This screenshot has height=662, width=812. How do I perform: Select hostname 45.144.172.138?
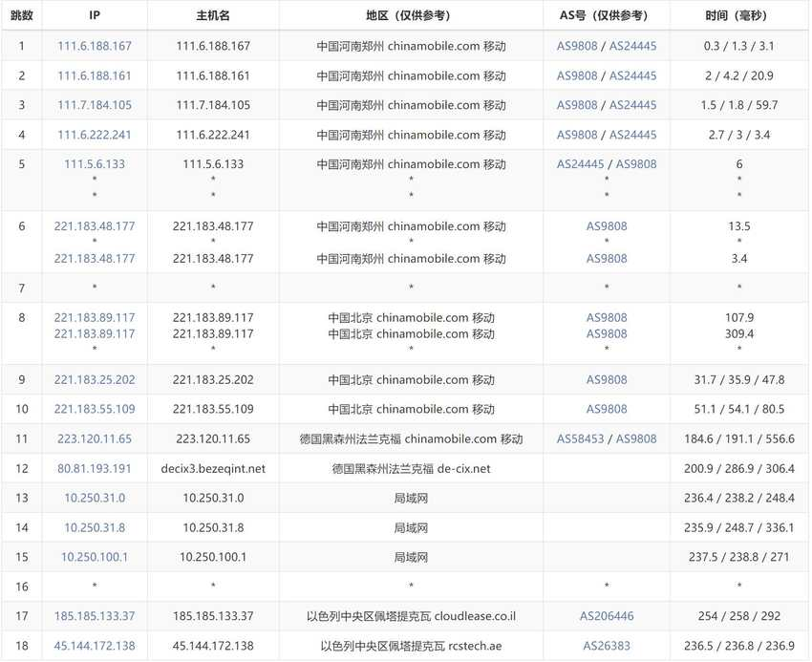(213, 646)
